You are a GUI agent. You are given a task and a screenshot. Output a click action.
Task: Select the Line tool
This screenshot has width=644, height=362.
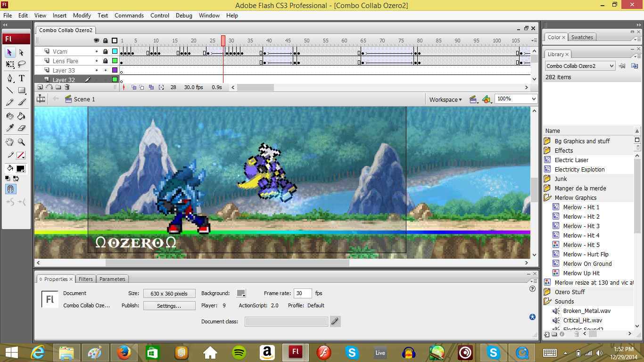(x=9, y=90)
